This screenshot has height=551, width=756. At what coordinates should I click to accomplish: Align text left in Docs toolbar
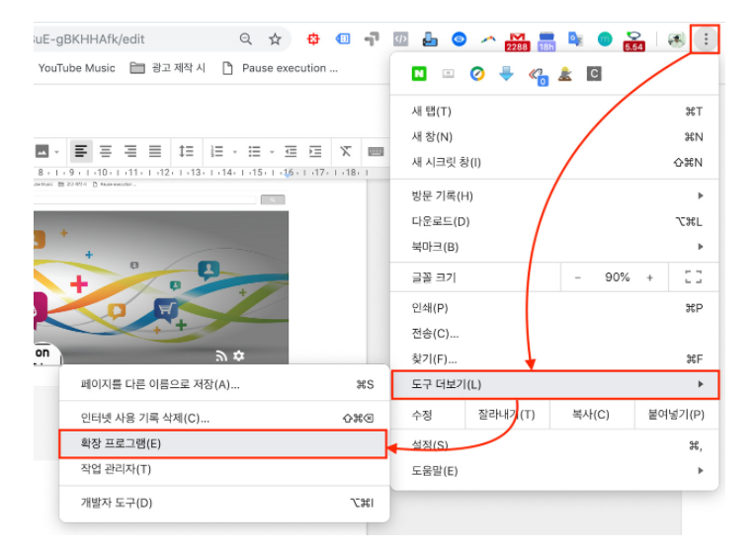click(81, 151)
